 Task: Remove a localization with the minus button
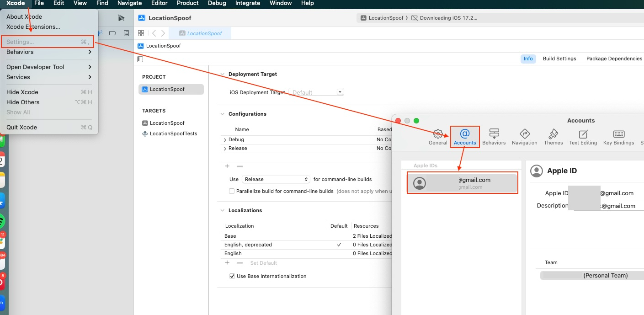[x=240, y=263]
